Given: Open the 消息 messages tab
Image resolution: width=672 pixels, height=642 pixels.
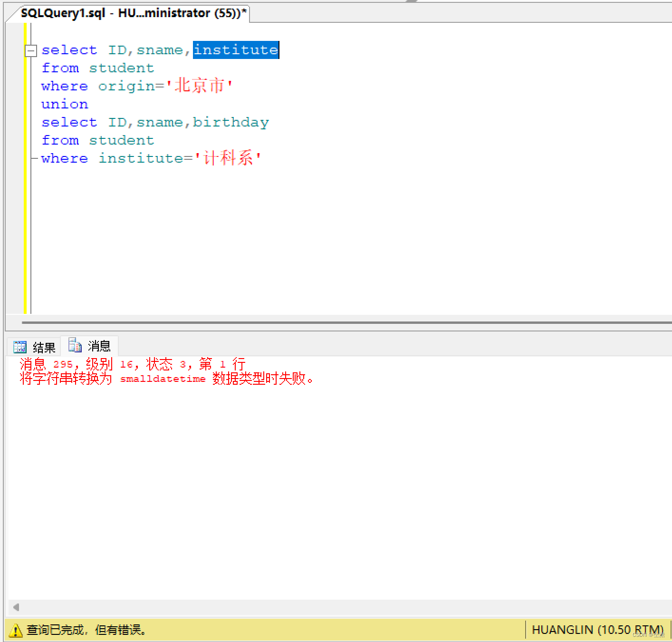Looking at the screenshot, I should pos(89,346).
